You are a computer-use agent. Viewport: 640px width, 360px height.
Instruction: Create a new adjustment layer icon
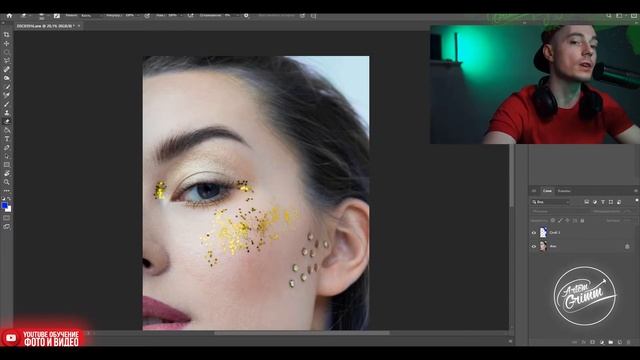(602, 342)
